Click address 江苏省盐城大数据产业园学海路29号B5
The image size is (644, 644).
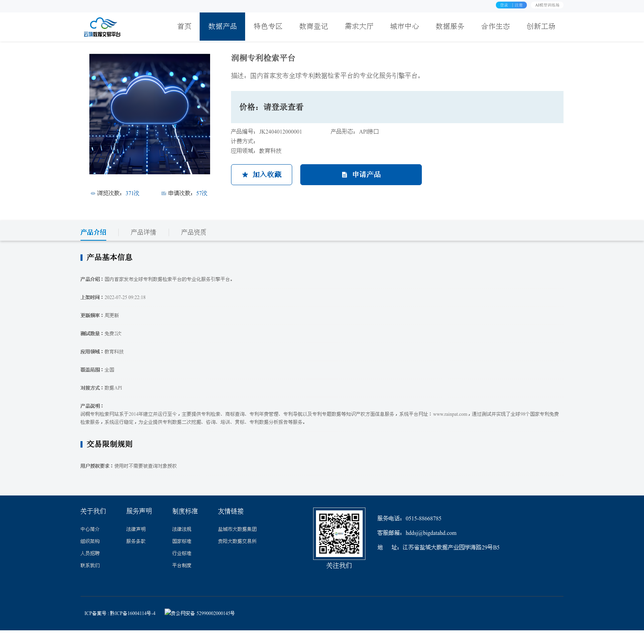[x=451, y=547]
